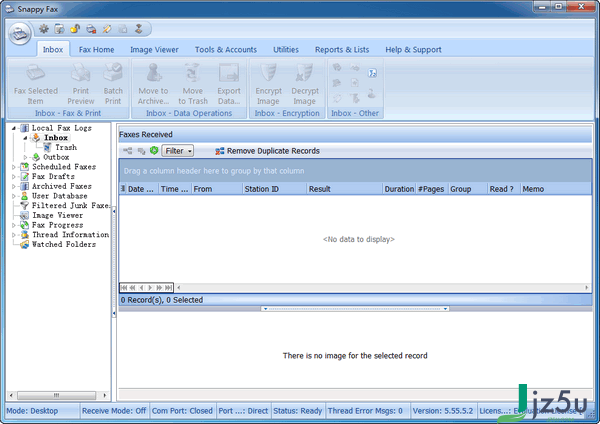600x424 pixels.
Task: Click Move to Trash in the ribbon
Action: point(193,84)
